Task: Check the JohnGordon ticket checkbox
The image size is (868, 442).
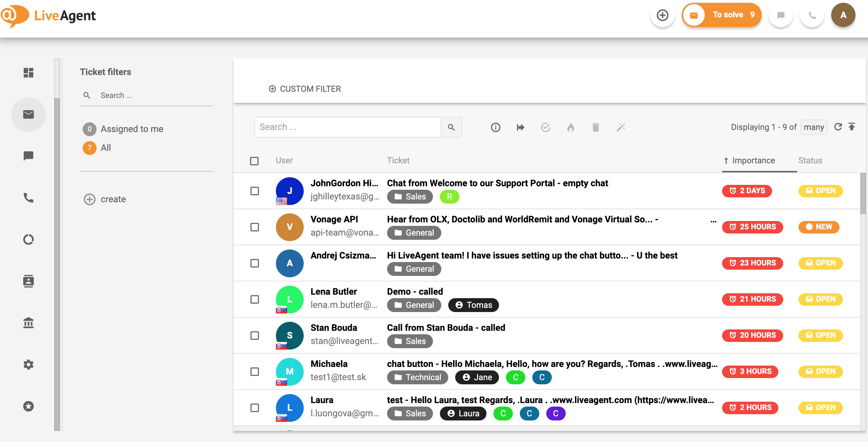Action: click(x=255, y=191)
